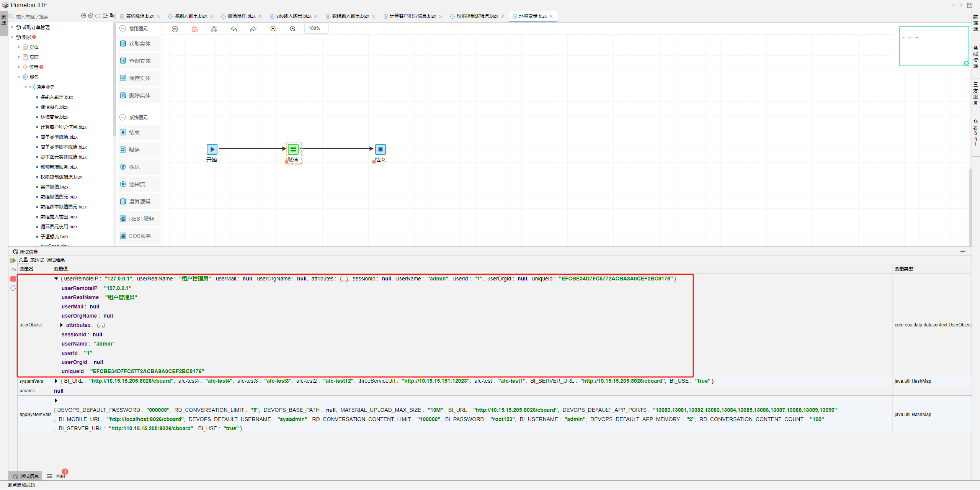Viewport: 980px width, 490px height.
Task: Click the undo arrow in canvas toolbar
Action: click(234, 29)
